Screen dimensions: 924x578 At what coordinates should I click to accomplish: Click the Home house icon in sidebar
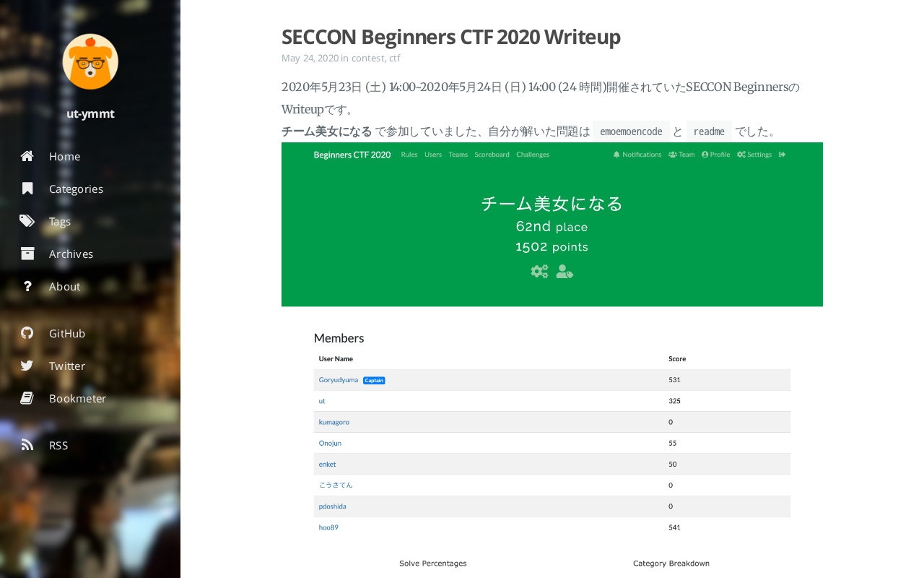click(27, 156)
